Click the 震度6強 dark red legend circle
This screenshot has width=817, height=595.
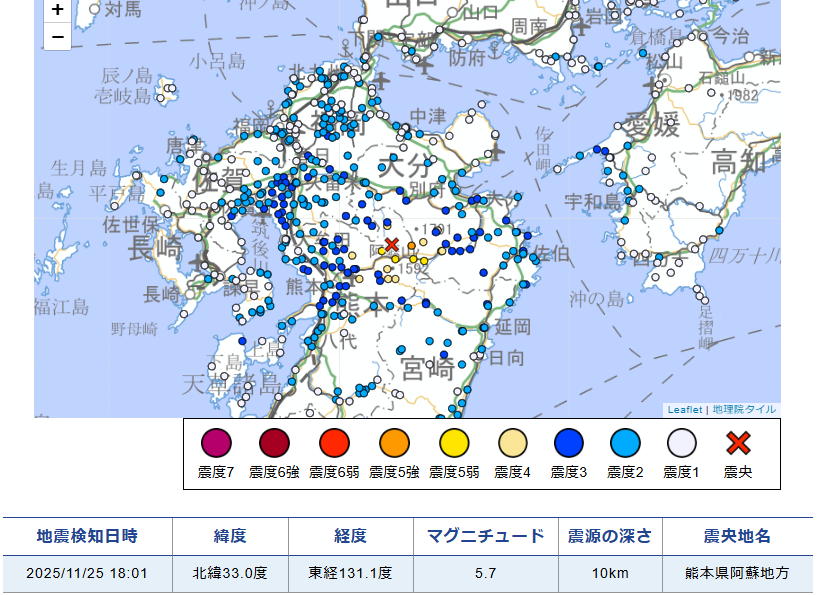point(274,443)
